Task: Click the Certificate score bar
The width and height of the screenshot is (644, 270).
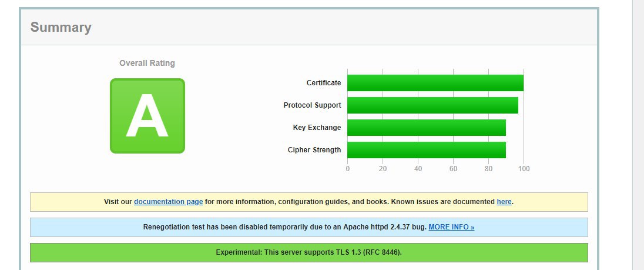Action: coord(435,83)
